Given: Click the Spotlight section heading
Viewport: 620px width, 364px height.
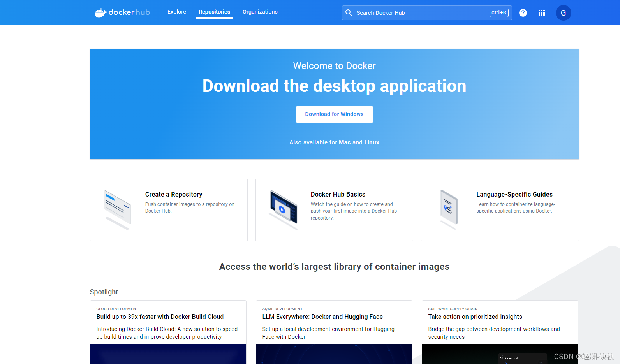Looking at the screenshot, I should click(x=104, y=292).
